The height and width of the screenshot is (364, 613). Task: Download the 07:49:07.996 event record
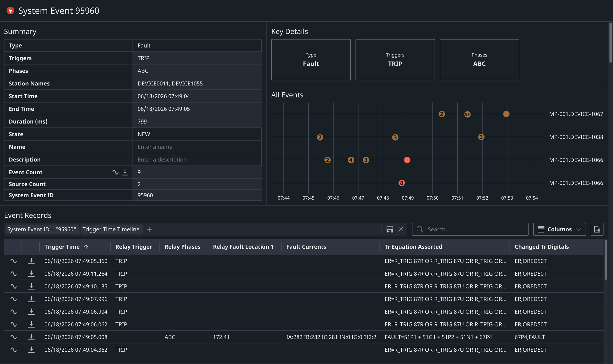(x=31, y=299)
